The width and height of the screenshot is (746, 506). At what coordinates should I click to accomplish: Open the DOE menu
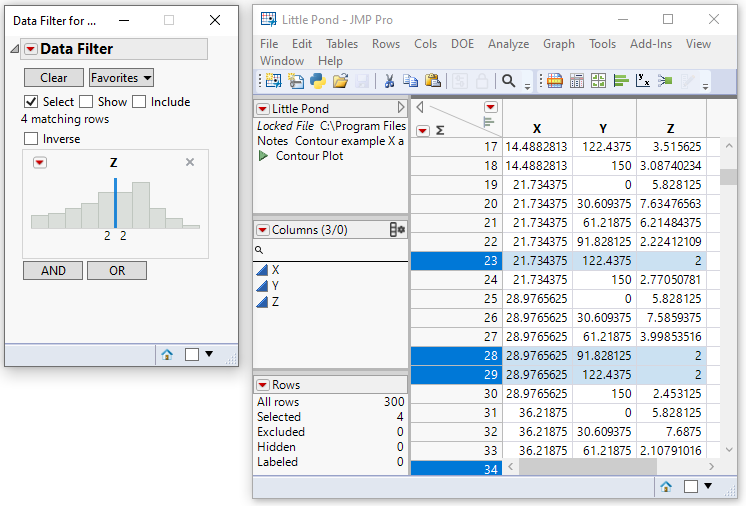(x=462, y=44)
